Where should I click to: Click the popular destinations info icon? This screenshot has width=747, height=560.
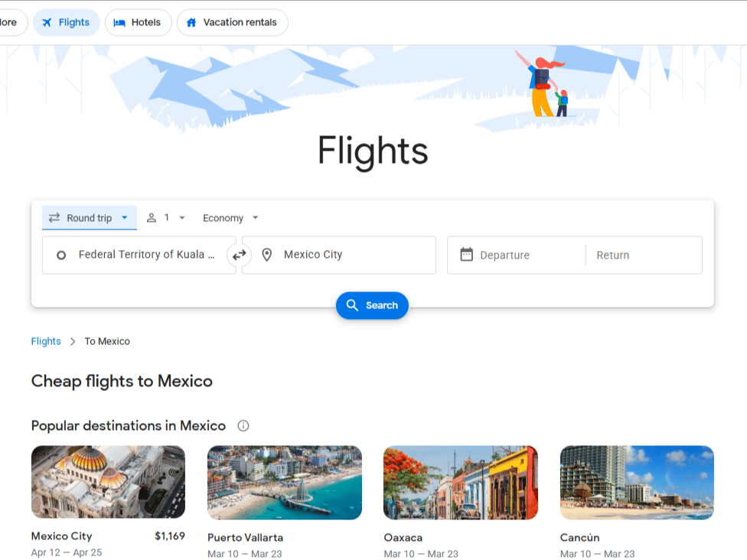[x=243, y=425]
